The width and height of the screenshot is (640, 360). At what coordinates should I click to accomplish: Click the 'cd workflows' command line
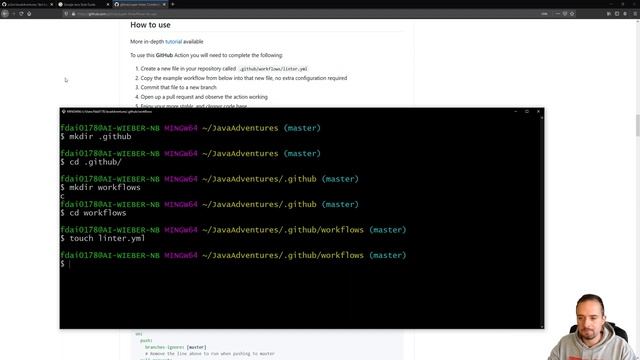click(x=93, y=213)
